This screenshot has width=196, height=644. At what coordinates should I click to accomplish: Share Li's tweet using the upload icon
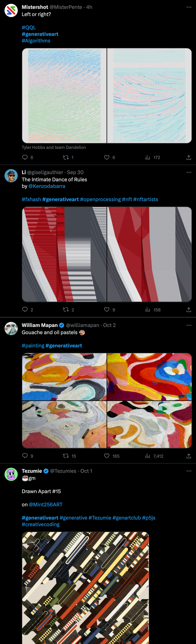point(189,310)
